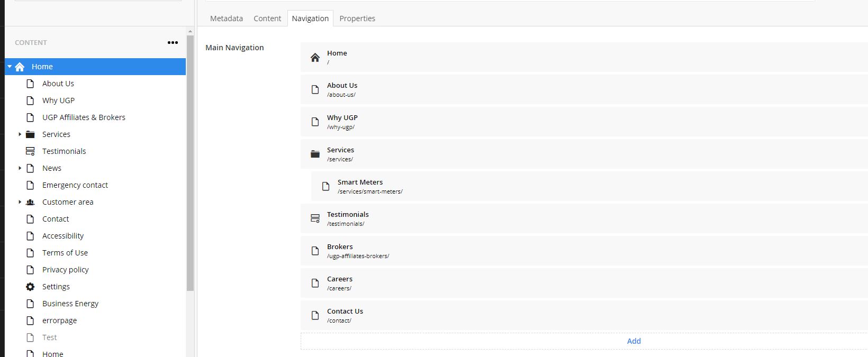Open the Careers navigation entry
The height and width of the screenshot is (357, 868).
pyautogui.click(x=584, y=283)
